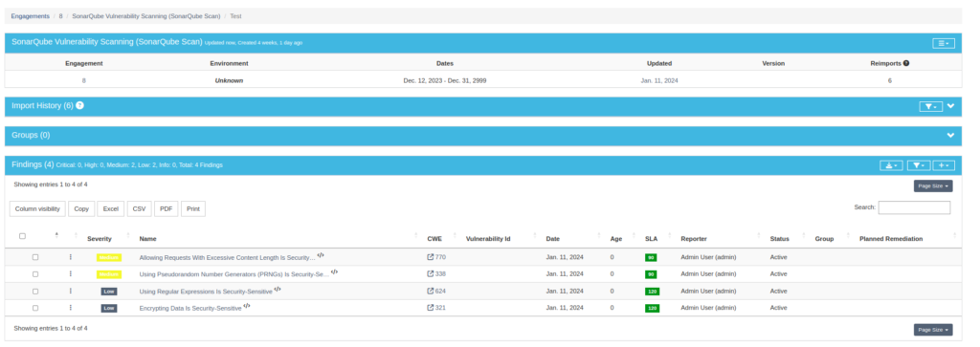Check the Allowing Requests finding checkbox

pyautogui.click(x=35, y=257)
